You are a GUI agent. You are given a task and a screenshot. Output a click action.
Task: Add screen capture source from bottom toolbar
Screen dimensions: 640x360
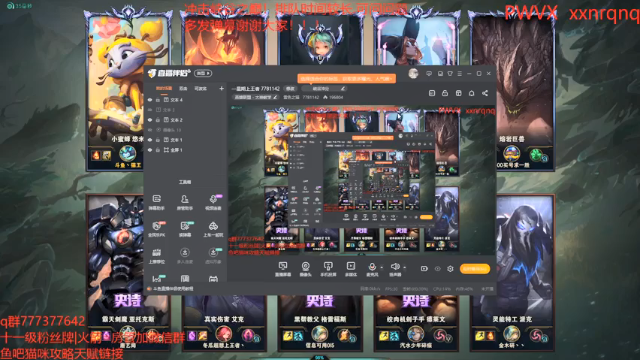coord(283,269)
